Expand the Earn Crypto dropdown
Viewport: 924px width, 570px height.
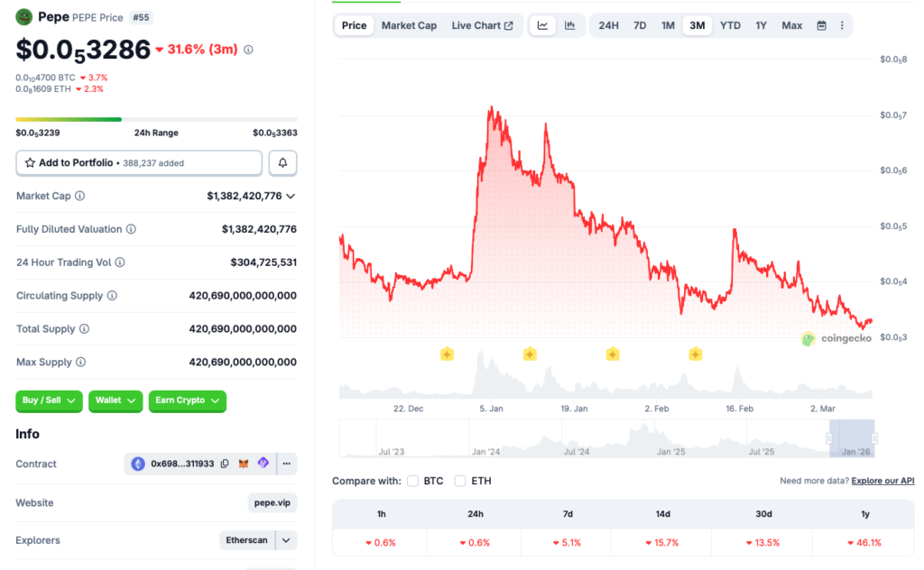pos(187,401)
